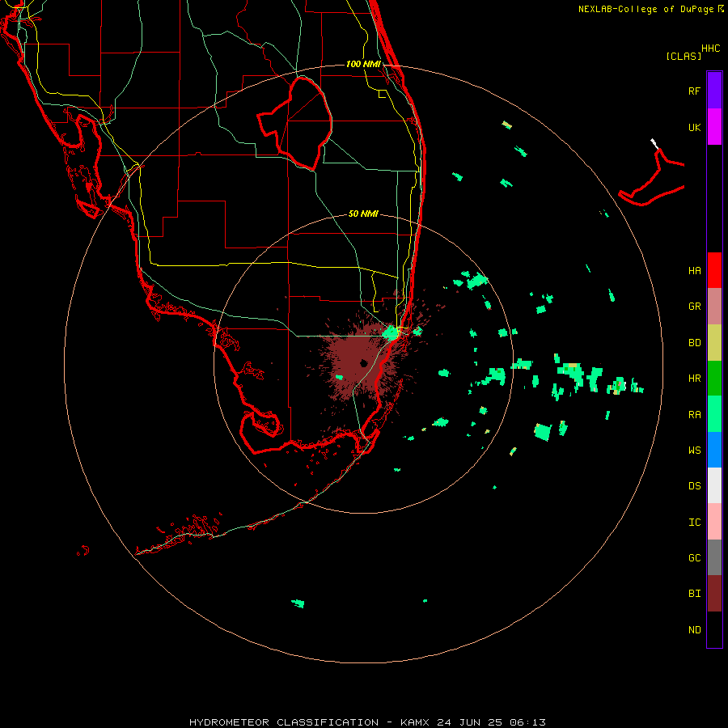The height and width of the screenshot is (728, 728).
Task: Click the 50 NMI range ring label
Action: click(363, 214)
